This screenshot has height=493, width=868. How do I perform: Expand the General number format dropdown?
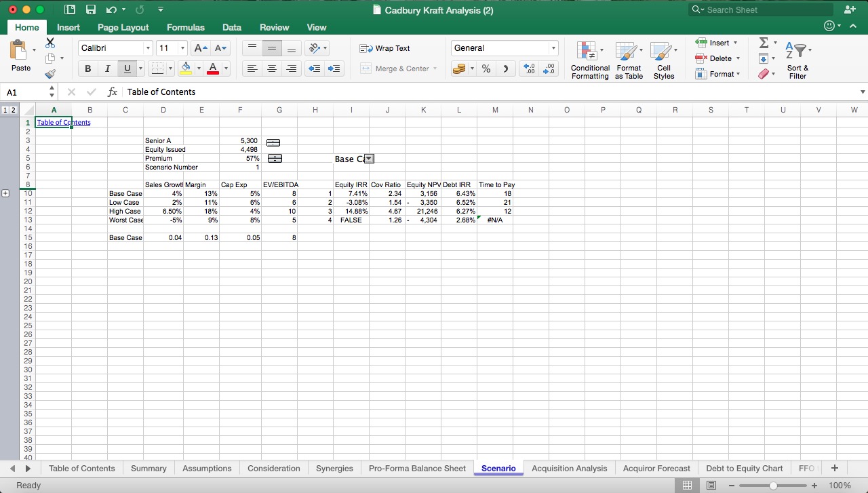[x=553, y=48]
